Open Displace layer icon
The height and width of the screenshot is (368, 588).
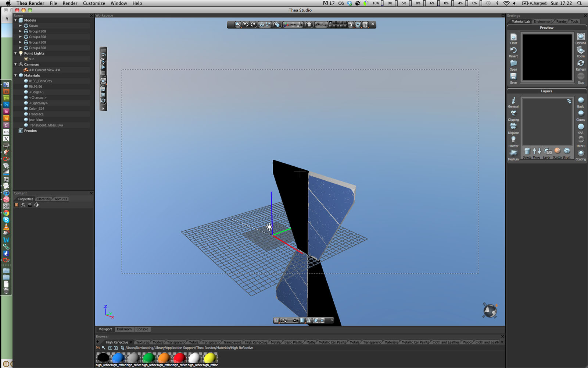tap(513, 128)
